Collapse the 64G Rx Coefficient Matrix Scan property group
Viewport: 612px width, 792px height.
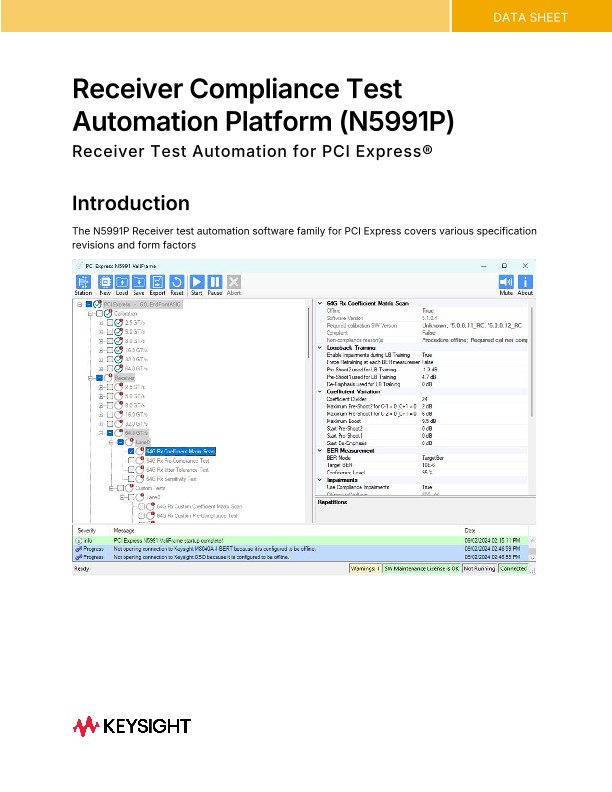tap(320, 304)
